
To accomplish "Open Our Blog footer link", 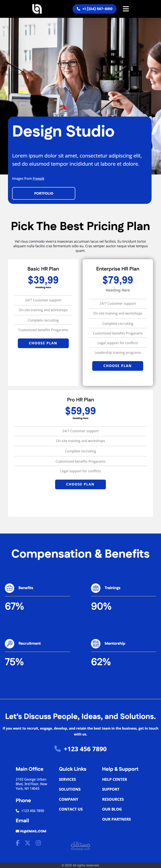I will point(112,809).
